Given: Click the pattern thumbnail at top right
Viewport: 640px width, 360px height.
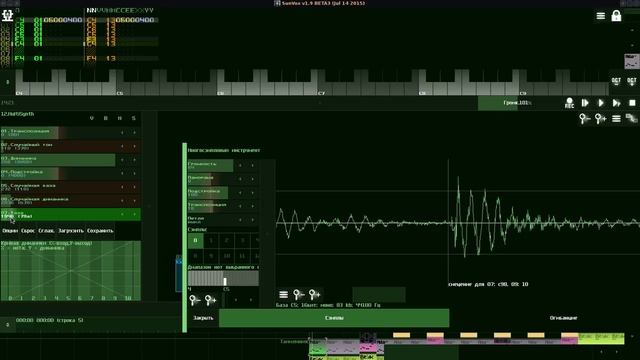Looking at the screenshot, I should (632, 61).
